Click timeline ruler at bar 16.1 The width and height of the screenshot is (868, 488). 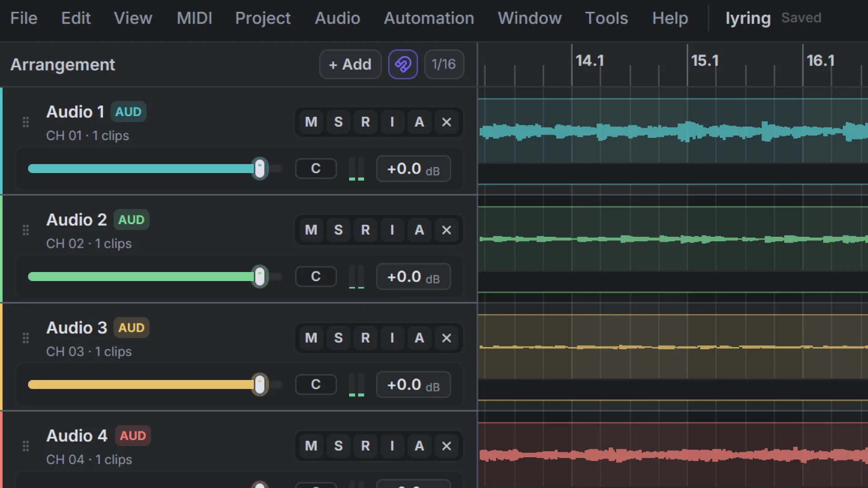pyautogui.click(x=821, y=61)
